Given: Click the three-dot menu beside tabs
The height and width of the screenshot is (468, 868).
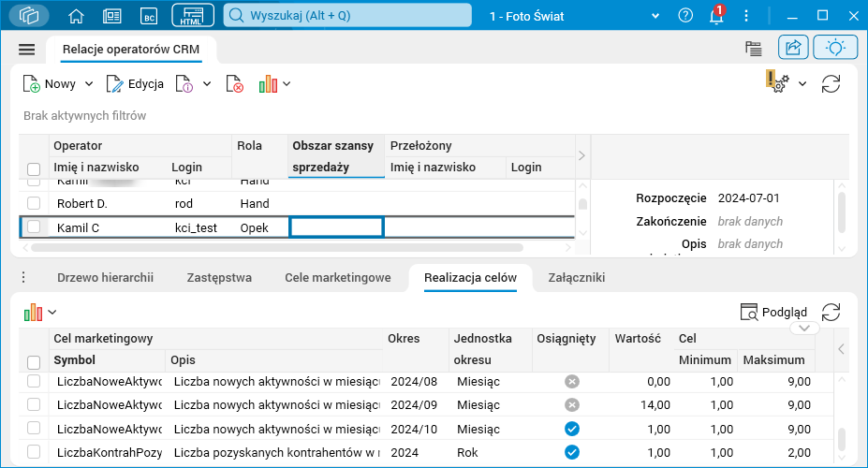Looking at the screenshot, I should (x=23, y=277).
